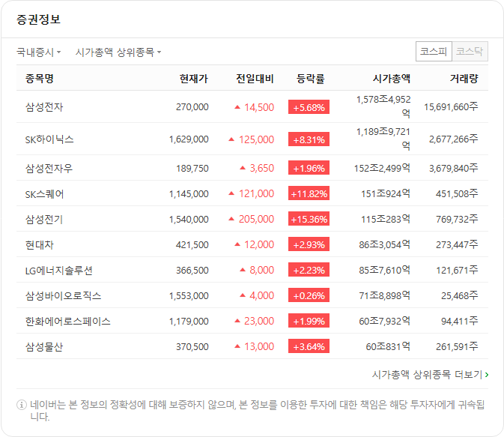Viewport: 504px width, 437px height.
Task: Click the price 189,750 for 삼성전자우
Action: pos(192,168)
